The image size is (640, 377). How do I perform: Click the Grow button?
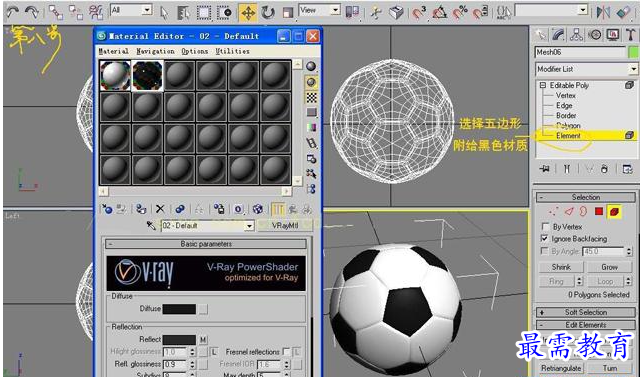609,267
